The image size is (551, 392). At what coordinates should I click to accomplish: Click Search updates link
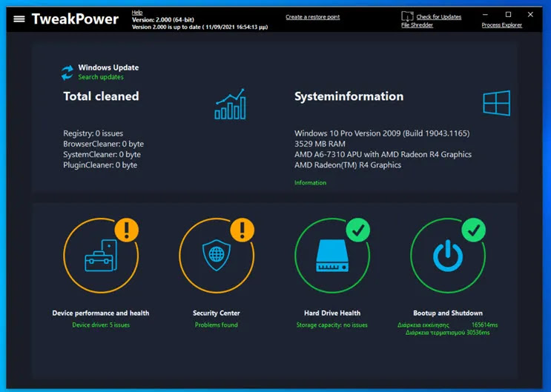[101, 77]
